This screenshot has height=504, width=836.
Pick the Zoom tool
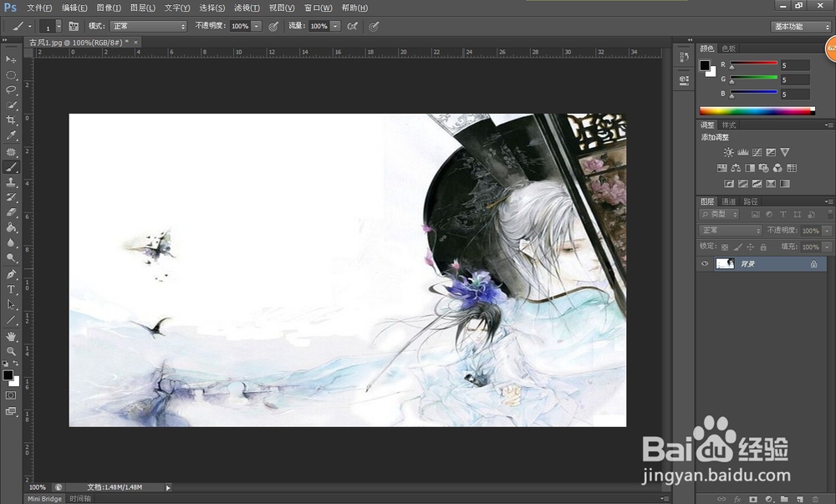pos(11,351)
